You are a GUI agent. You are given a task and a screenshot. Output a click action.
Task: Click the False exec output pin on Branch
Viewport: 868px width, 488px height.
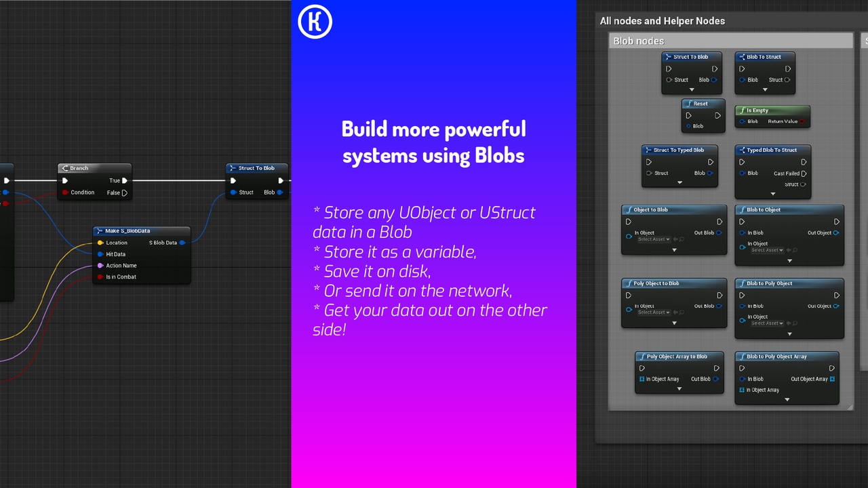point(125,192)
